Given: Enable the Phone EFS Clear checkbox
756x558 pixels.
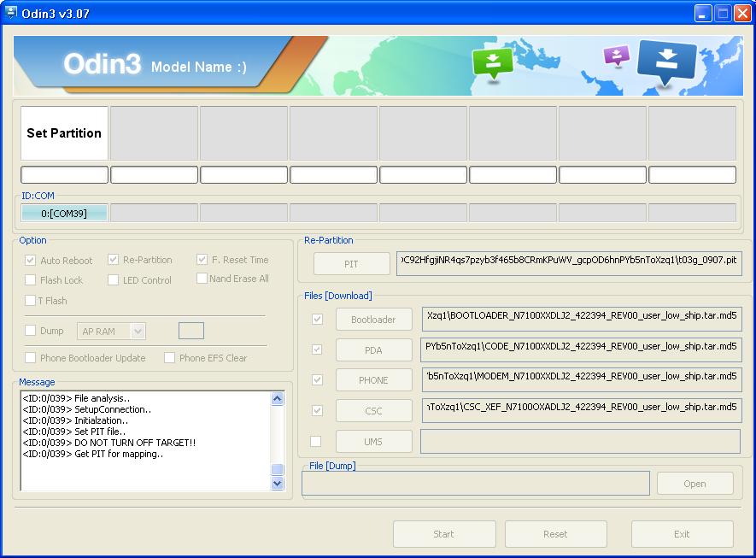Looking at the screenshot, I should 169,357.
